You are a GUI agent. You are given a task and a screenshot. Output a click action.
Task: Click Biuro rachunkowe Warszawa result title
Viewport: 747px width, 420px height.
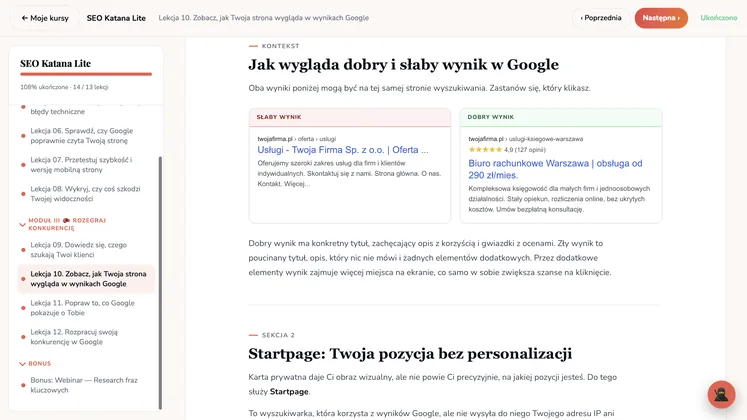[x=555, y=169]
